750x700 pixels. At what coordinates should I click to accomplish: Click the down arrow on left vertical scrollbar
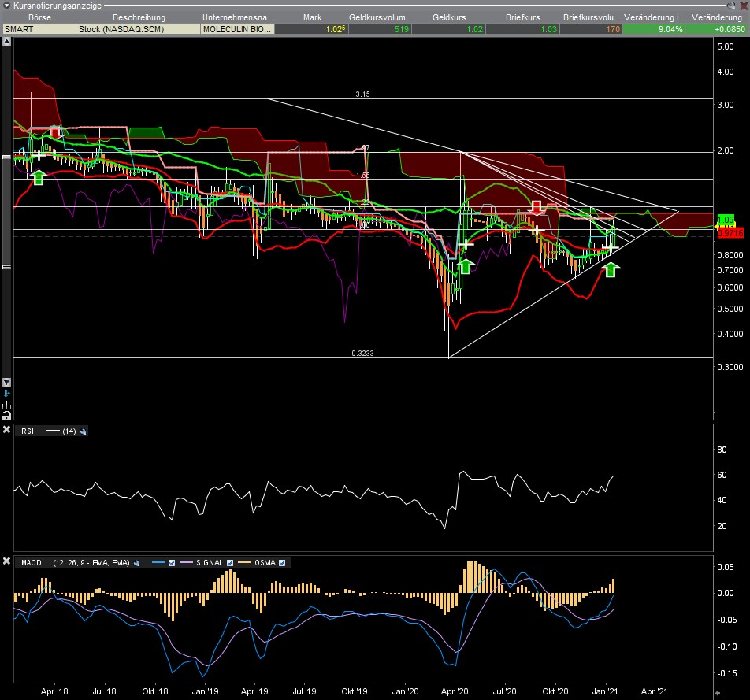coord(7,381)
